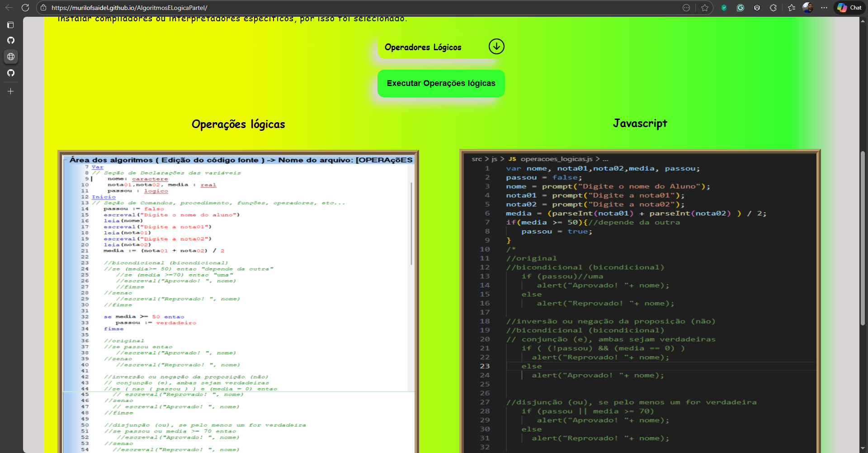
Task: Click scrollbar up arrow
Action: pos(863,20)
